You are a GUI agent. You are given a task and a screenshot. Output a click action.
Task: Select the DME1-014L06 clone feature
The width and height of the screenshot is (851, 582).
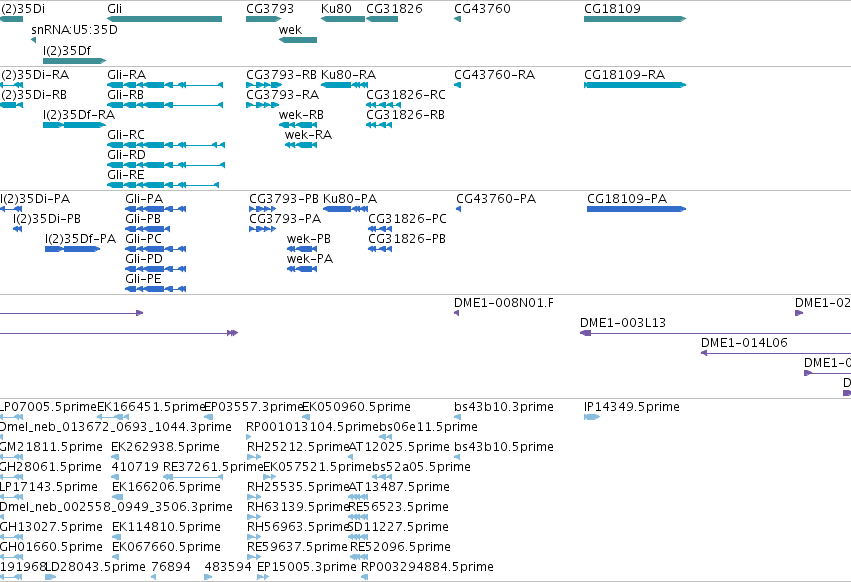(776, 353)
